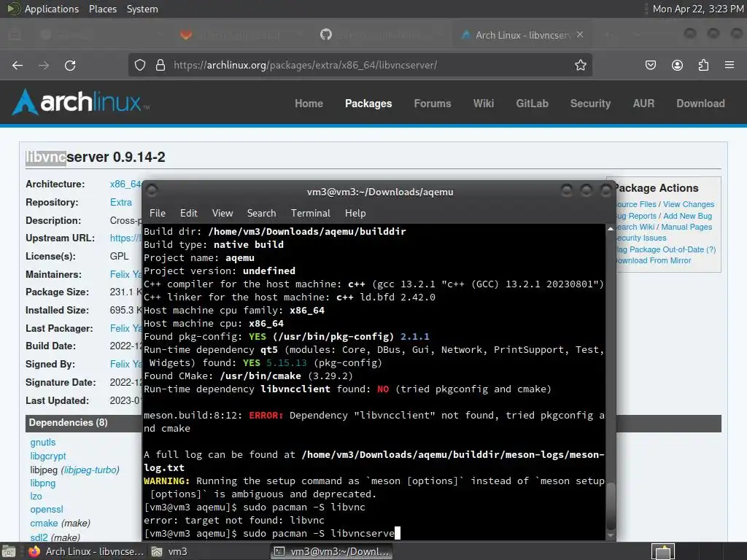747x560 pixels.
Task: Open the terminal Help menu
Action: [x=355, y=214]
